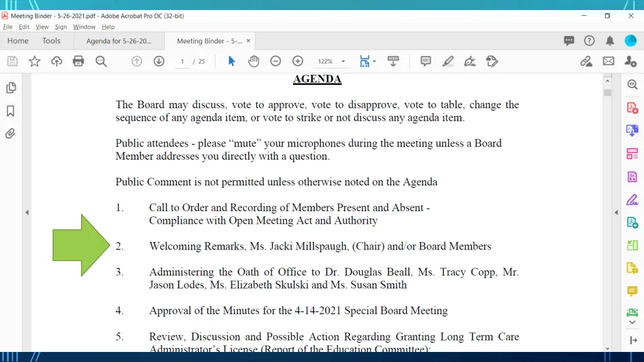Viewport: 644px width, 362px height.
Task: Open Organize Pages tool in right pane
Action: (x=633, y=154)
